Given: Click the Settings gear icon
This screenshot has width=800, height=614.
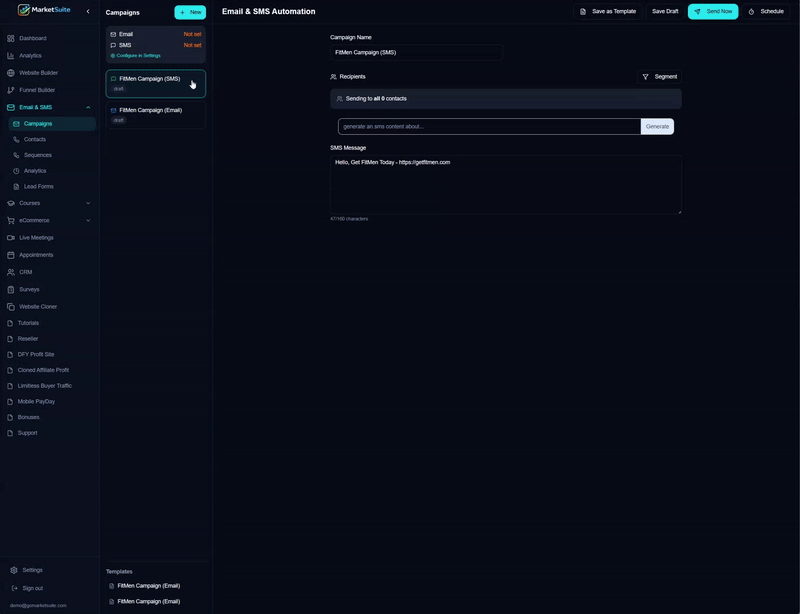Looking at the screenshot, I should point(14,570).
